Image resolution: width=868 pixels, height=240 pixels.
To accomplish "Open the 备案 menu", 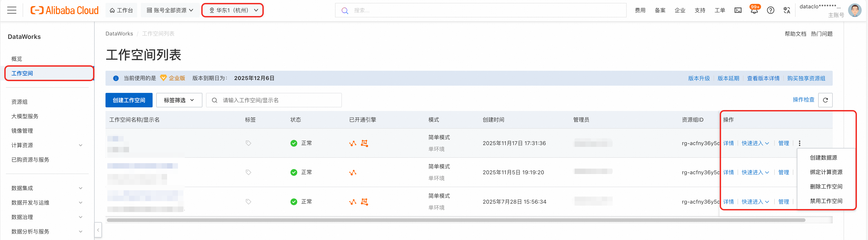I will pyautogui.click(x=660, y=10).
